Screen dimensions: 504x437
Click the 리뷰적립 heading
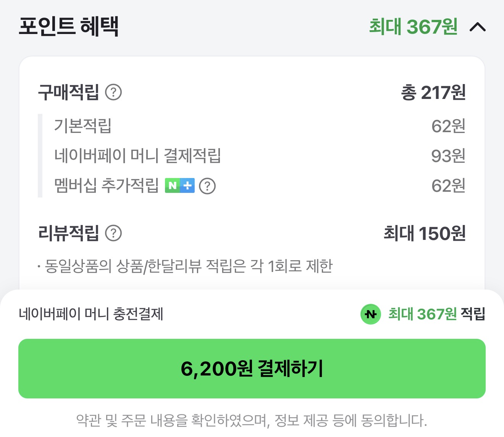(x=69, y=233)
